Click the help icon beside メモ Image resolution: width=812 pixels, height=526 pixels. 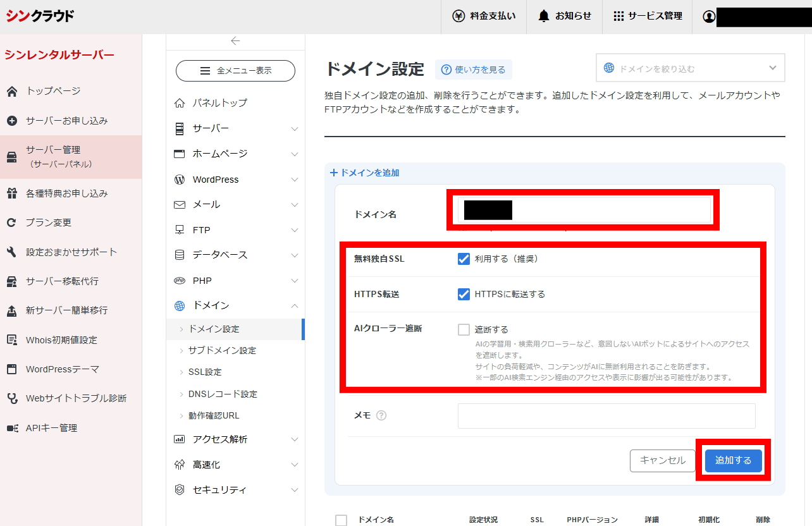(381, 415)
